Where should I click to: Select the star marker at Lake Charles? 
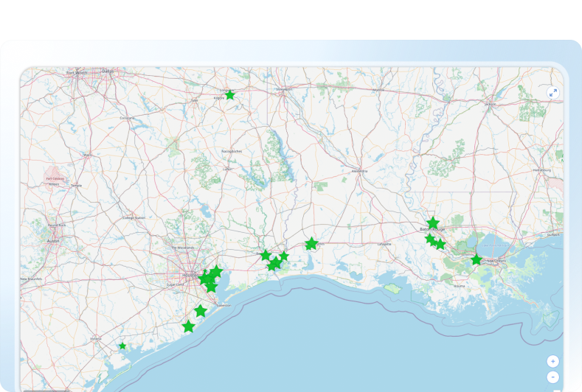[311, 243]
